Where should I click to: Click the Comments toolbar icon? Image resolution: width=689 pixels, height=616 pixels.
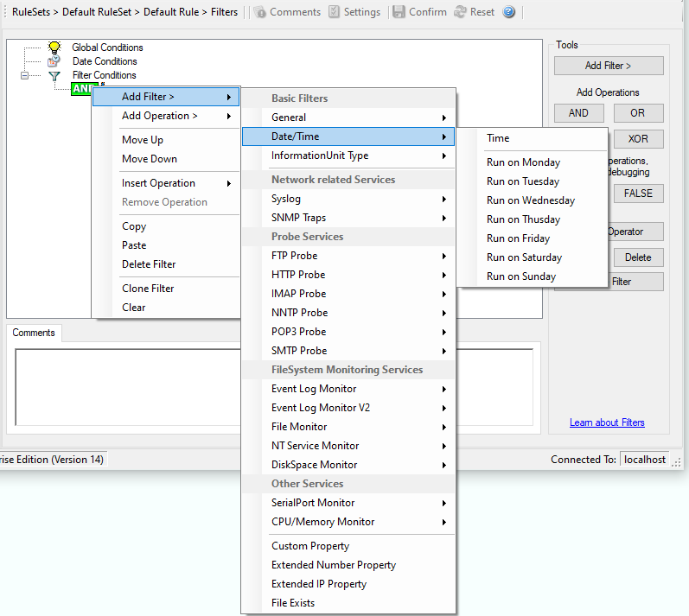pos(259,12)
